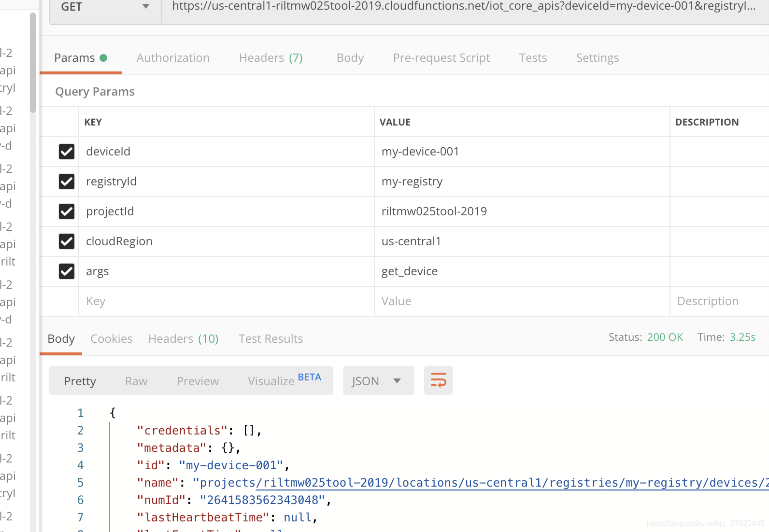Click the 3.25s response time
The height and width of the screenshot is (532, 769).
(x=742, y=337)
